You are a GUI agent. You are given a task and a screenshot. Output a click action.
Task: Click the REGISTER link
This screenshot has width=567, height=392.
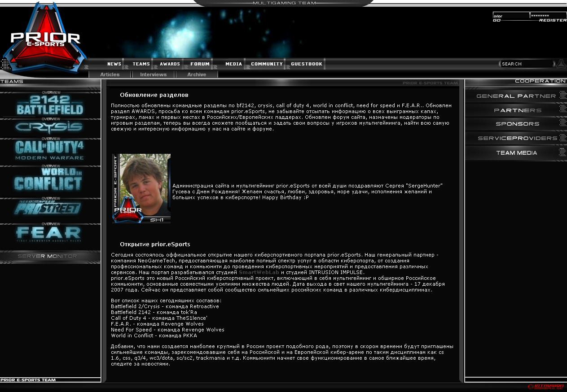pyautogui.click(x=553, y=20)
